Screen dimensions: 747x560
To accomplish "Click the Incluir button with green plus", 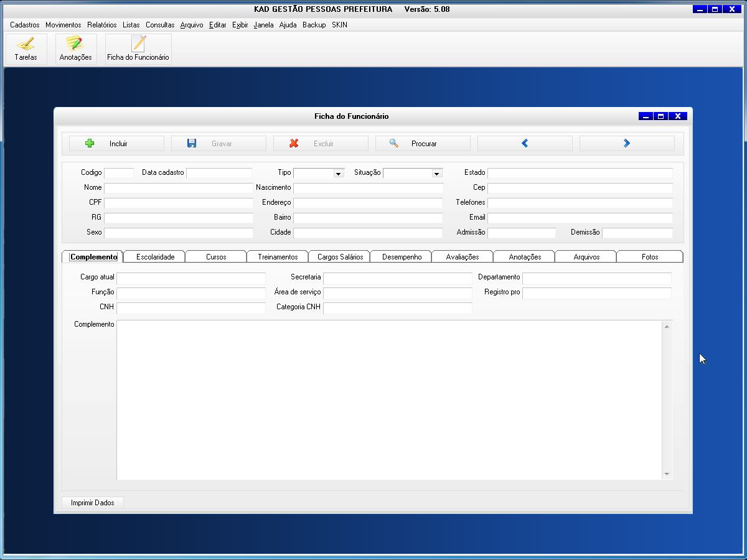I will [x=116, y=144].
